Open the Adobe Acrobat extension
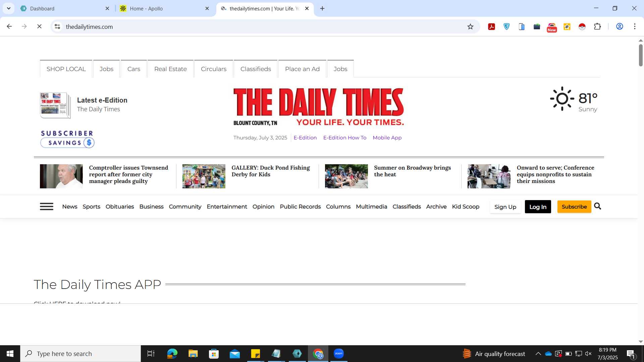Viewport: 644px width, 362px height. pos(491,27)
